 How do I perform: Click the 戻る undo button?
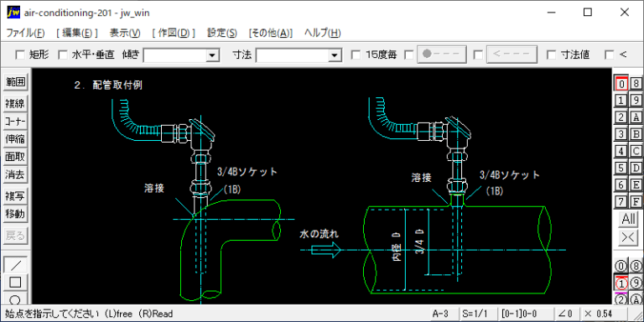(16, 236)
